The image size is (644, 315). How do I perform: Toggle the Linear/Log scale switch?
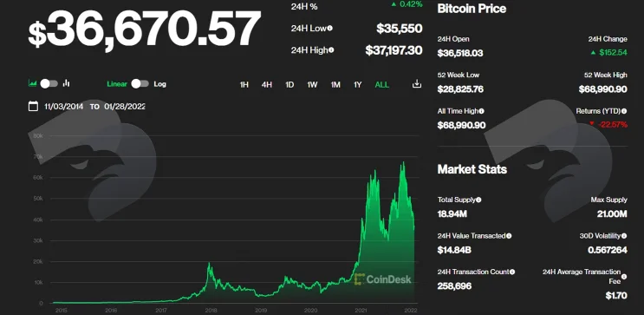pos(140,84)
